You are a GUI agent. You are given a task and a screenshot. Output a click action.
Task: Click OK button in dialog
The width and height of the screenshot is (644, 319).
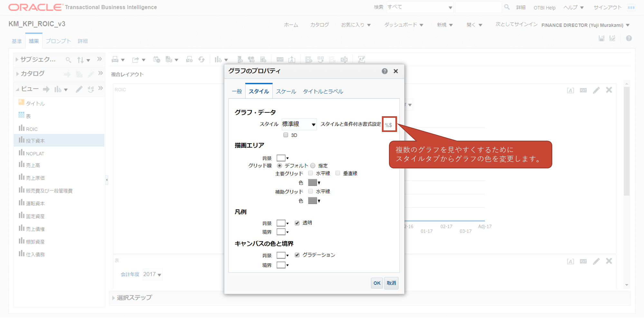click(x=377, y=283)
